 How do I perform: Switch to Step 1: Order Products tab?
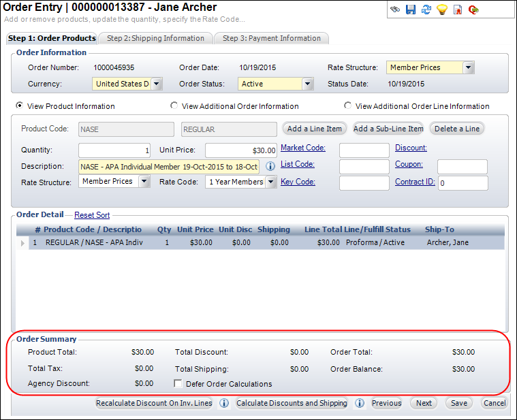52,38
